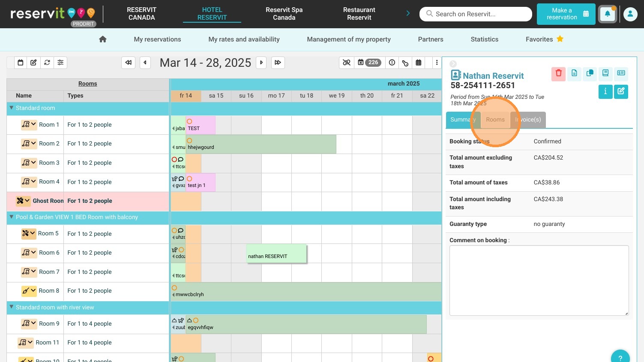Show more properties with header right chevron
The width and height of the screenshot is (644, 362).
pos(408,14)
